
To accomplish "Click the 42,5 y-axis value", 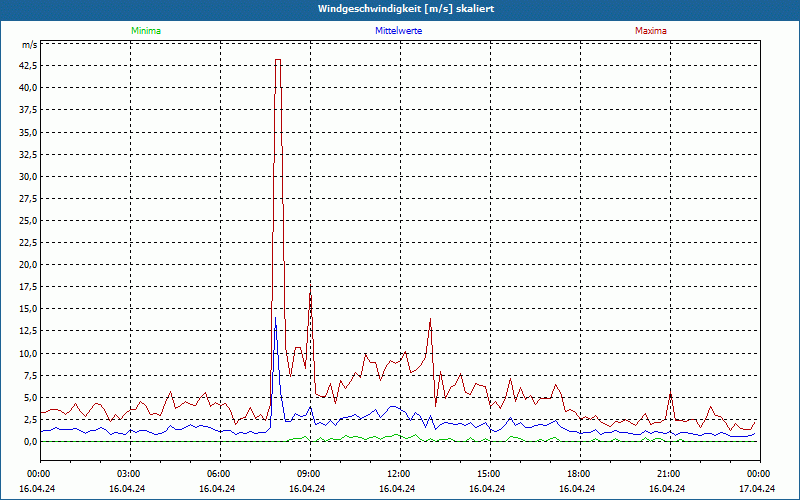I will coord(28,66).
